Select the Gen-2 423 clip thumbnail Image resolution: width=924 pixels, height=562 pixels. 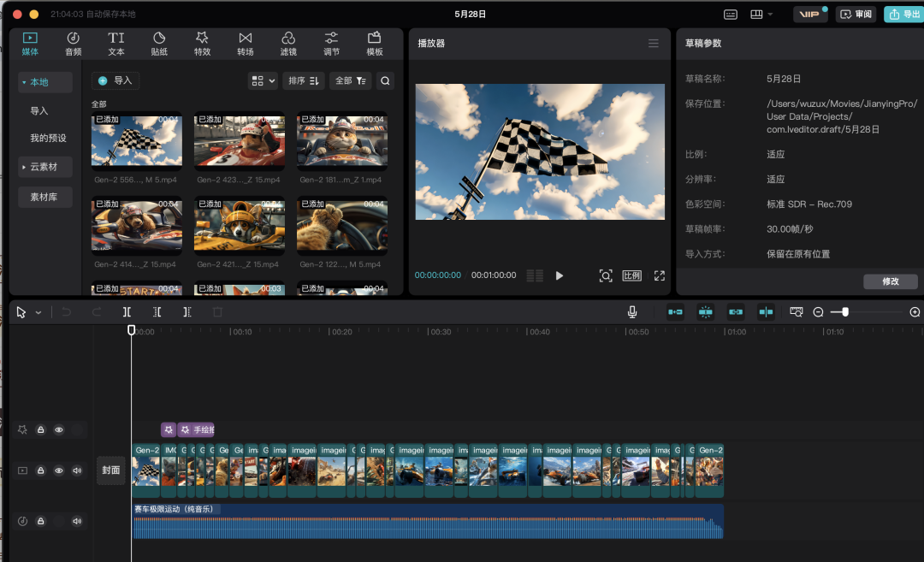[240, 140]
